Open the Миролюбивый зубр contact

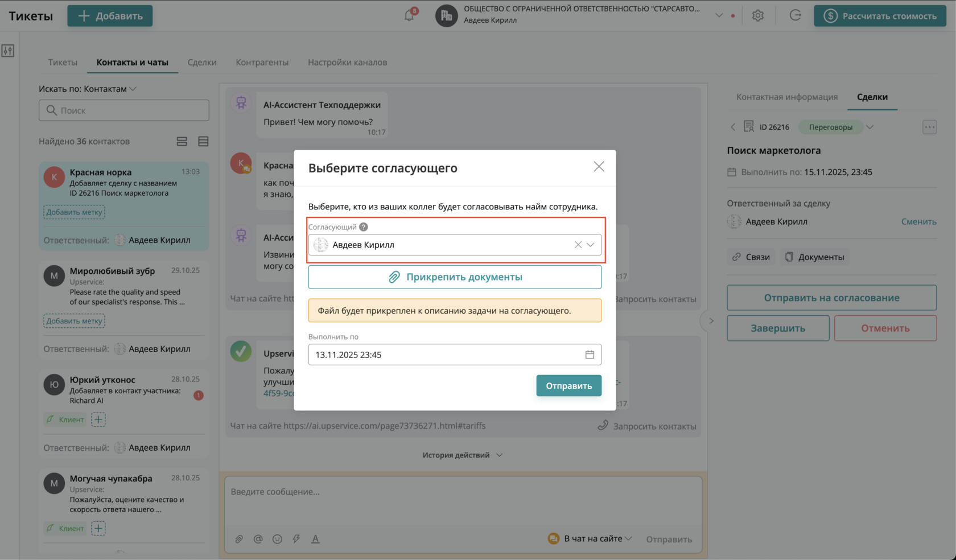[x=124, y=310]
